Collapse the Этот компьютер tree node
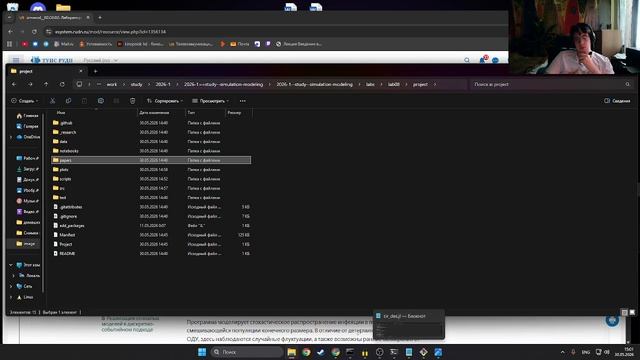Viewport: 640px width, 360px height. [x=11, y=265]
